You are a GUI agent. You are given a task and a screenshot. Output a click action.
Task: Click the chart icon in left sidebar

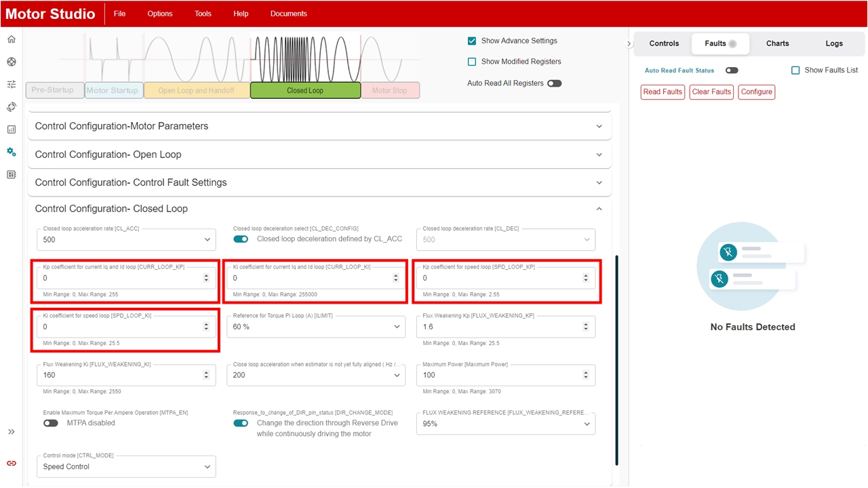click(x=12, y=129)
